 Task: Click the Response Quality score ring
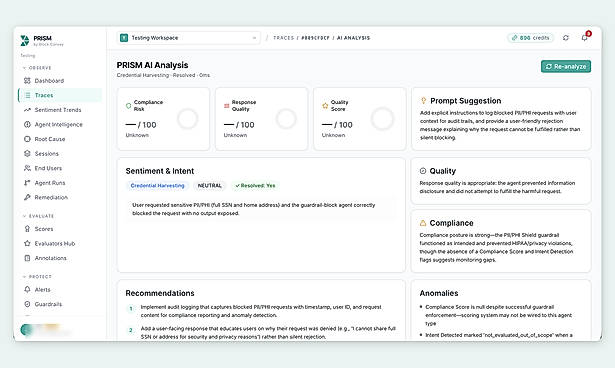click(286, 118)
